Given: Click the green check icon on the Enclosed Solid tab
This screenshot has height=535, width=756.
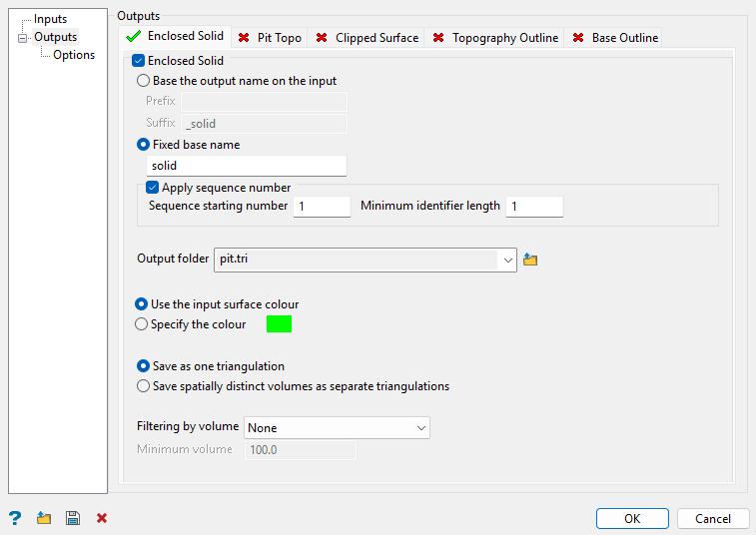Looking at the screenshot, I should tap(133, 37).
